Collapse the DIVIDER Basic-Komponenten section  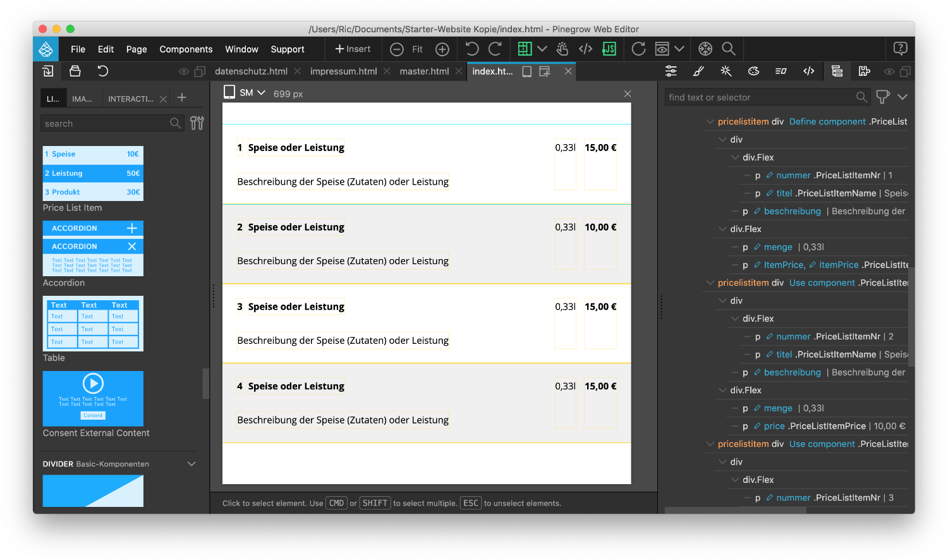[191, 464]
